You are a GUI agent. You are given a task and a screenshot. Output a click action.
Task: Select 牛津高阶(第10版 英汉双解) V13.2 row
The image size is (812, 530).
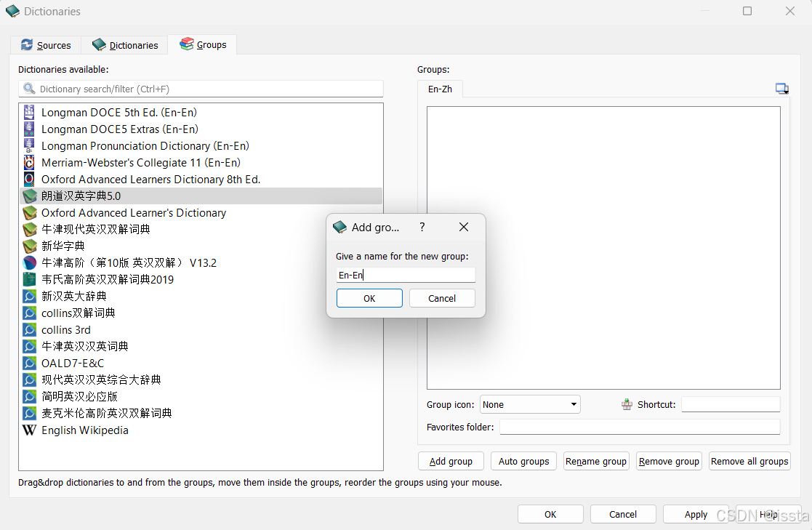click(201, 262)
